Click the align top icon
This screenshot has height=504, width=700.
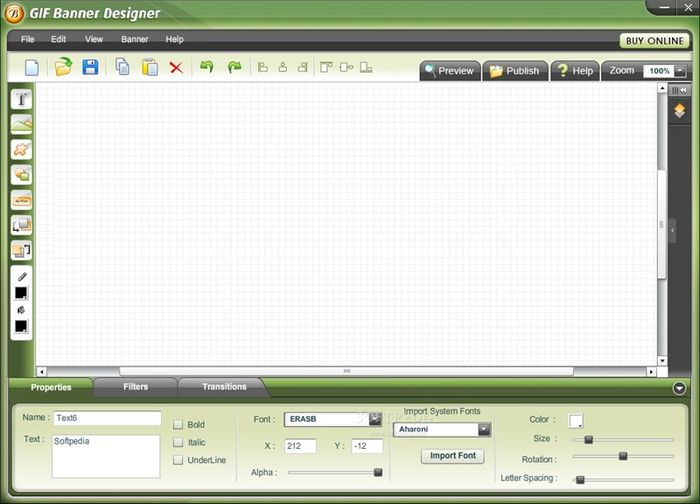pos(326,67)
